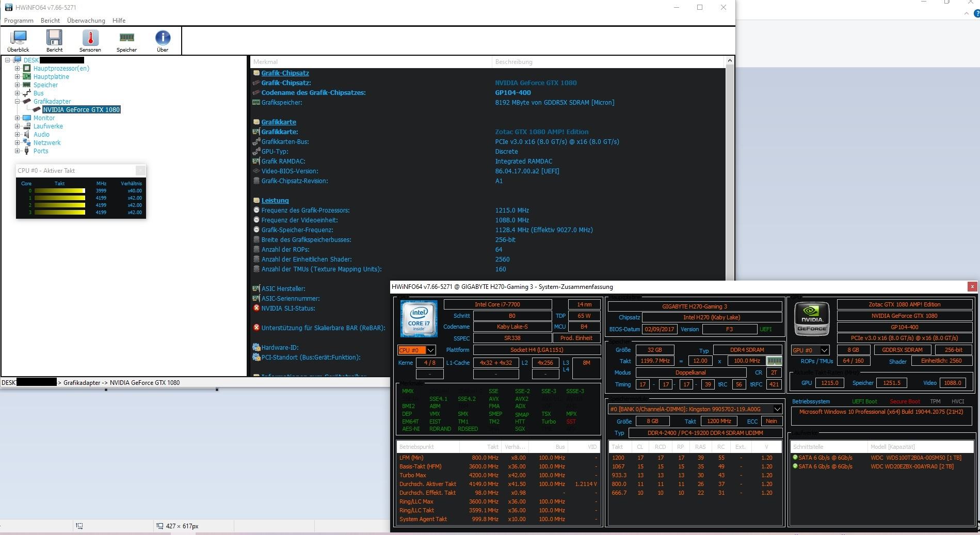
Task: Click the Intel Core i7-7700 name field
Action: tap(497, 304)
